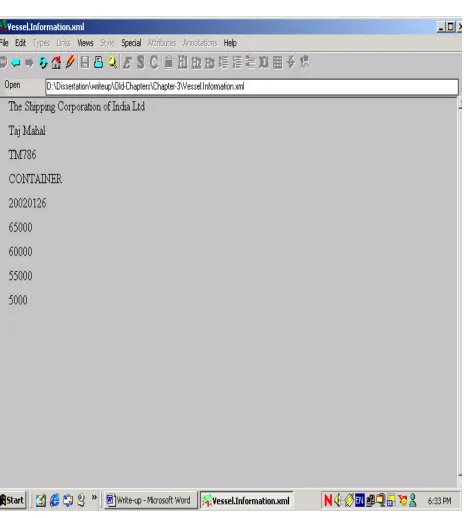
Task: Insert a bulleted list icon
Action: (223, 62)
